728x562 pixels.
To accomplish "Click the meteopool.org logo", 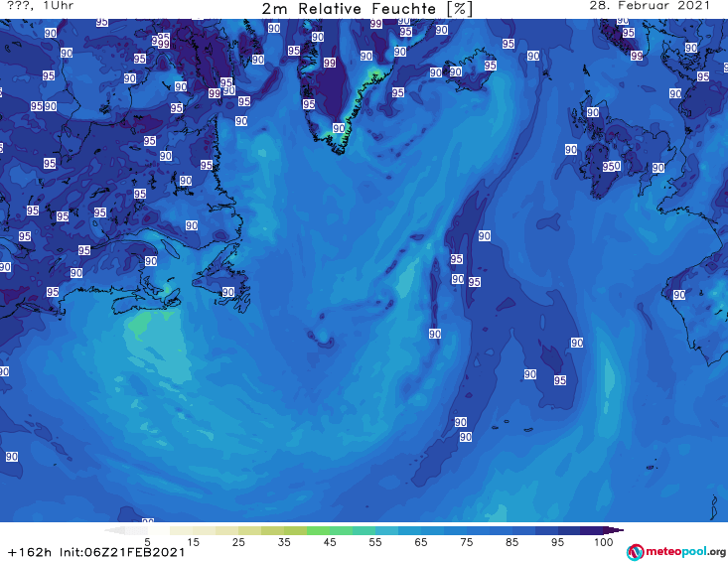I will pyautogui.click(x=676, y=552).
